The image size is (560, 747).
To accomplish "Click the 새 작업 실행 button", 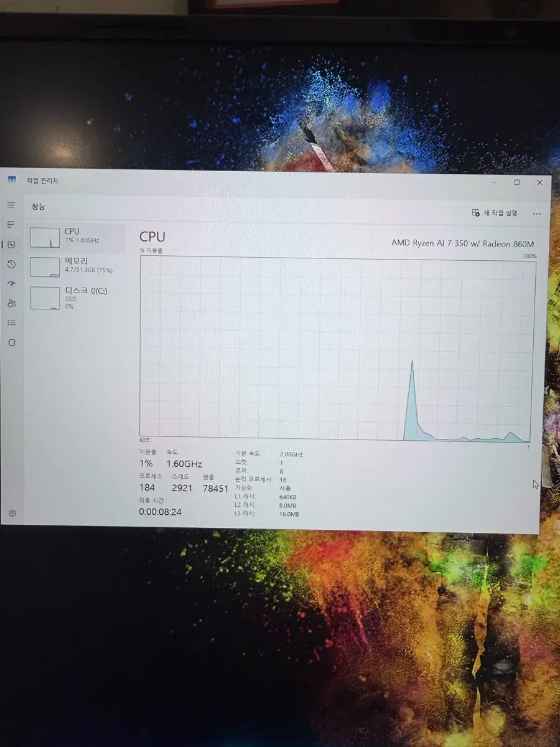I will coord(495,213).
